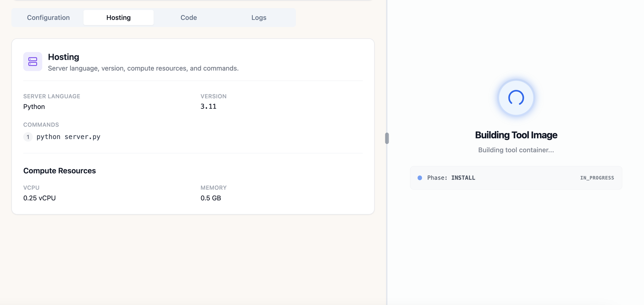
Task: Click the Building Tool Image heading
Action: click(x=516, y=135)
